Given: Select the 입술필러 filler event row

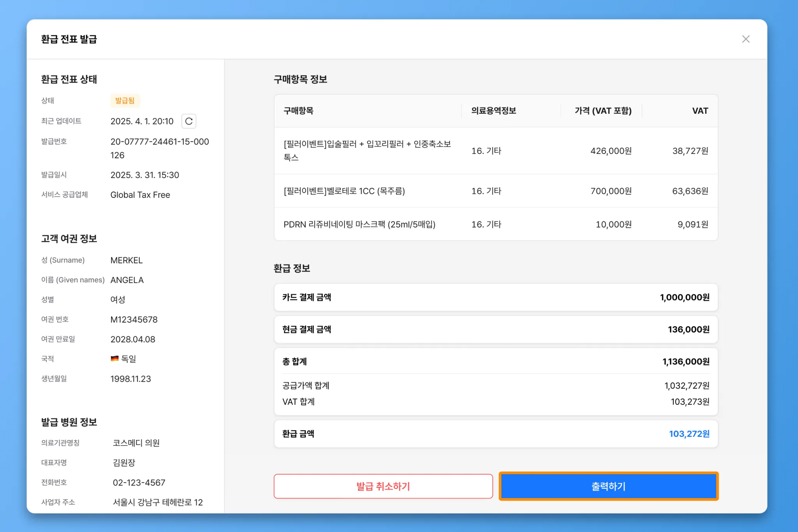Looking at the screenshot, I should click(x=367, y=150).
